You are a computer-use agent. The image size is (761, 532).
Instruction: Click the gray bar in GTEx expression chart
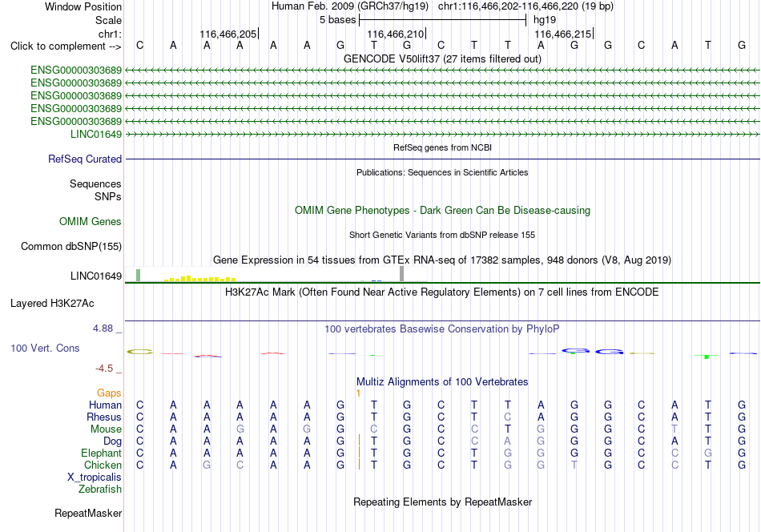pyautogui.click(x=401, y=274)
